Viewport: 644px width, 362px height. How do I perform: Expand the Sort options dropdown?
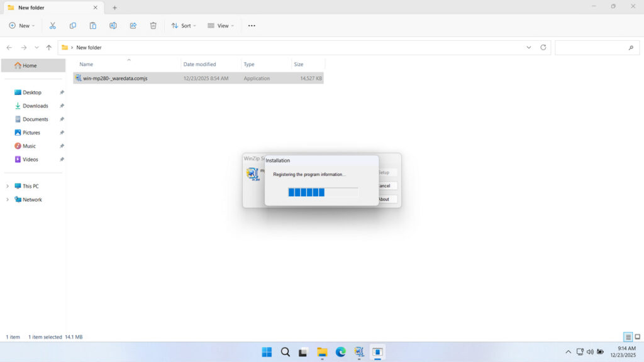click(x=184, y=26)
